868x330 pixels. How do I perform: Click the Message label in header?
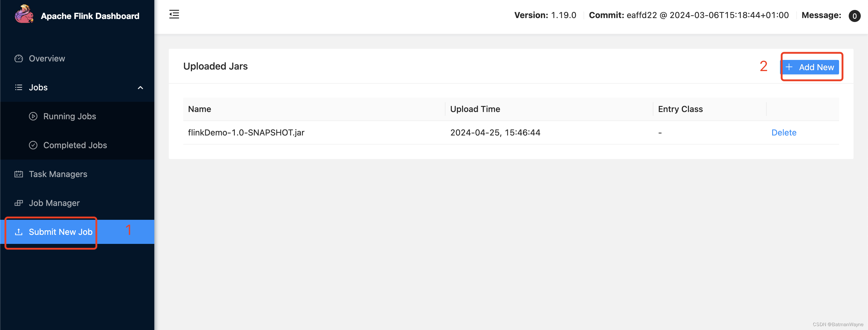[821, 15]
